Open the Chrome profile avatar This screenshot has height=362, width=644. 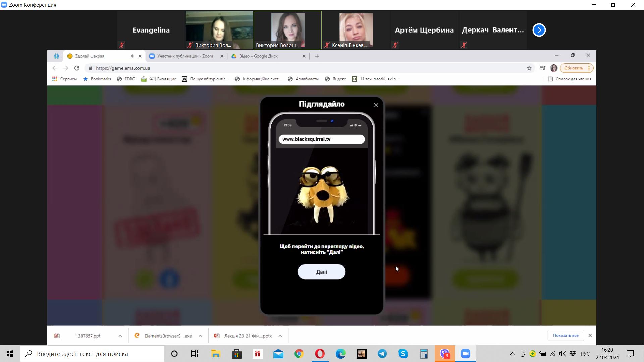(554, 68)
